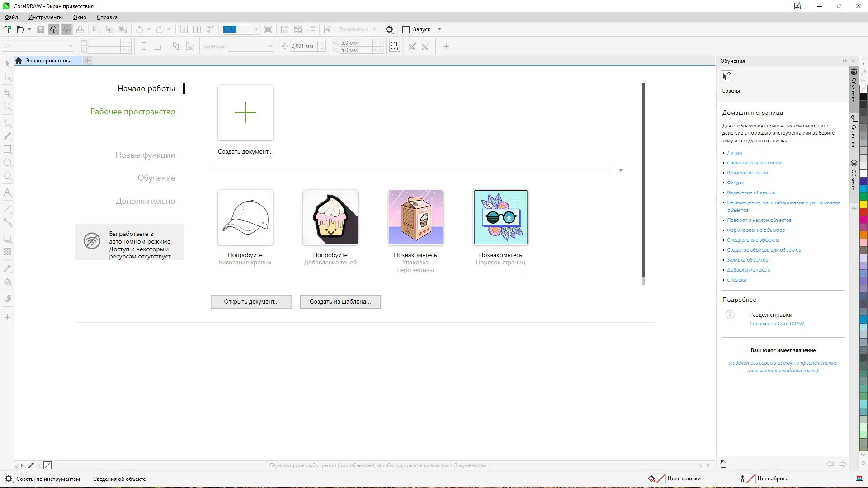Image resolution: width=868 pixels, height=488 pixels.
Task: Click the cupcake 'Adding shadows' thumbnail
Action: (330, 217)
